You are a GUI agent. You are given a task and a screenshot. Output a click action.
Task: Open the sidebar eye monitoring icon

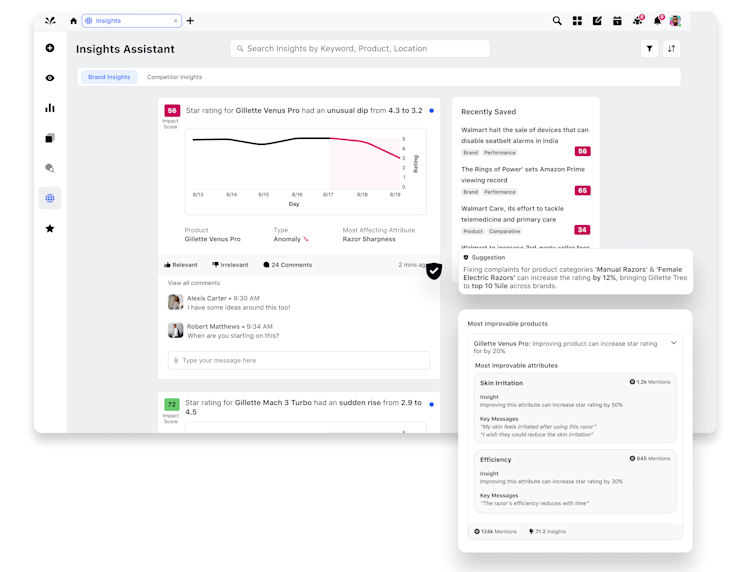(x=50, y=78)
